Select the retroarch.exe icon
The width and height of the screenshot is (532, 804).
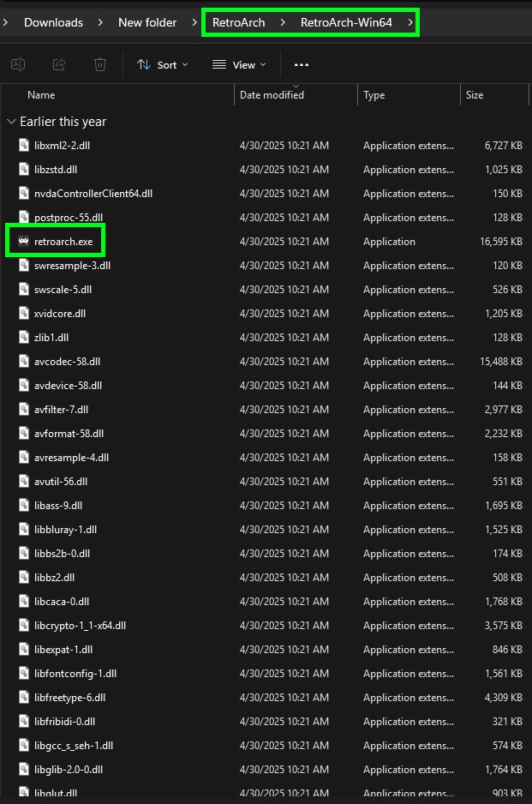point(24,241)
